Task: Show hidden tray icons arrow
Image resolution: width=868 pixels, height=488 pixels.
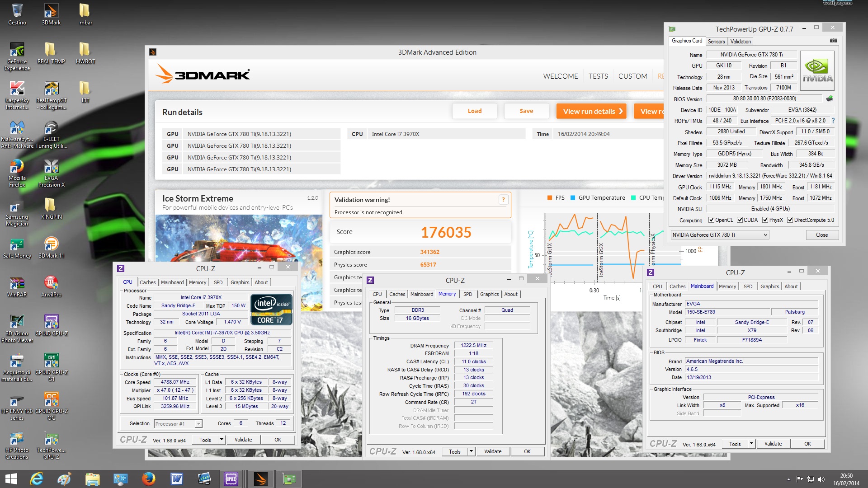Action: [788, 479]
